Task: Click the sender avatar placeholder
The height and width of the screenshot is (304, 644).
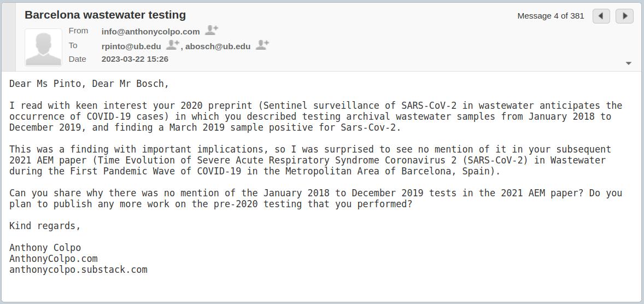Action: pos(44,48)
